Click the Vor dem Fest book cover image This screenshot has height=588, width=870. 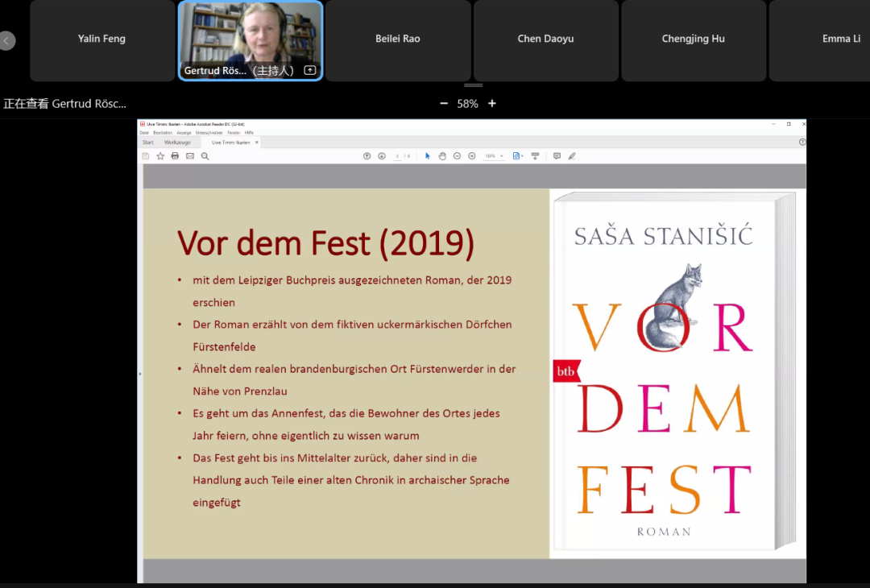point(674,371)
